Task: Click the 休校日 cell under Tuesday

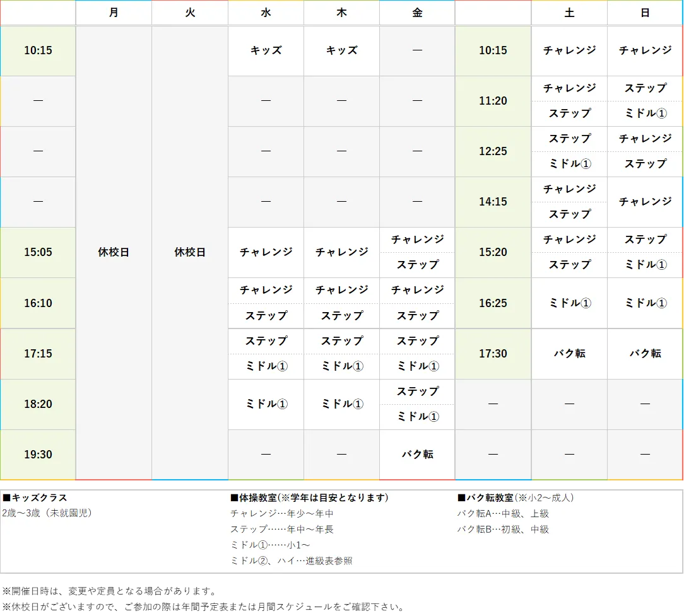Action: tap(190, 252)
